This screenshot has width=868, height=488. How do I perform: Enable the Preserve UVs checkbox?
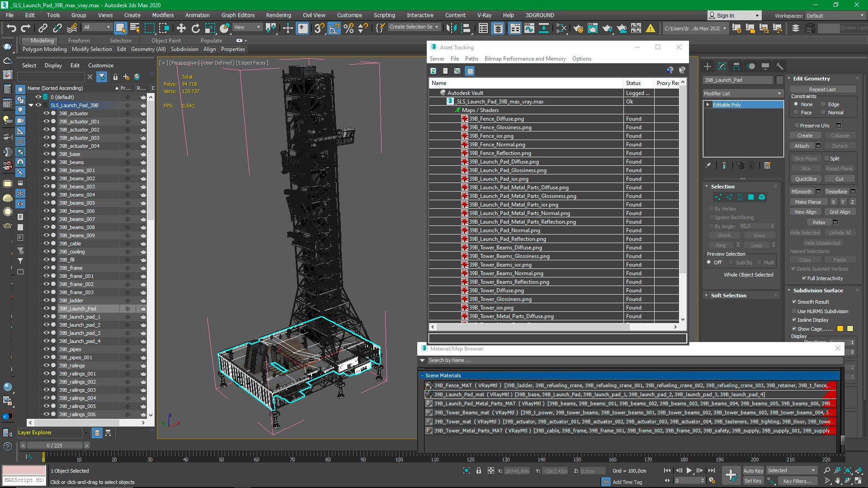[797, 126]
